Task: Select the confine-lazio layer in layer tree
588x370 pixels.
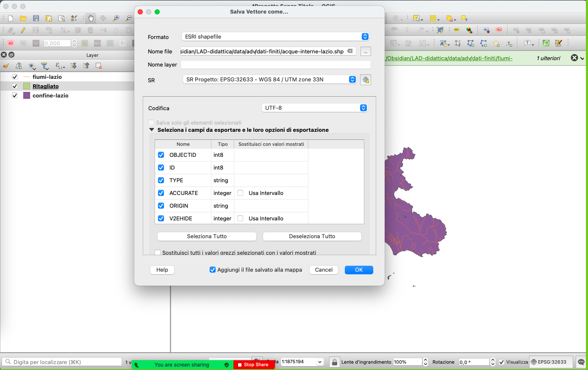Action: (x=50, y=95)
